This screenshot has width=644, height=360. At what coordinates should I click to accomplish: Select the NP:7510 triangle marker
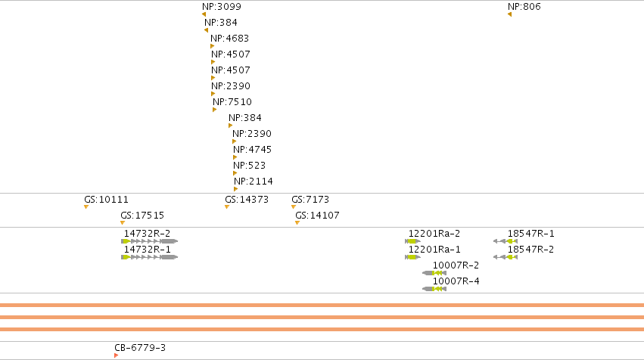[214, 110]
